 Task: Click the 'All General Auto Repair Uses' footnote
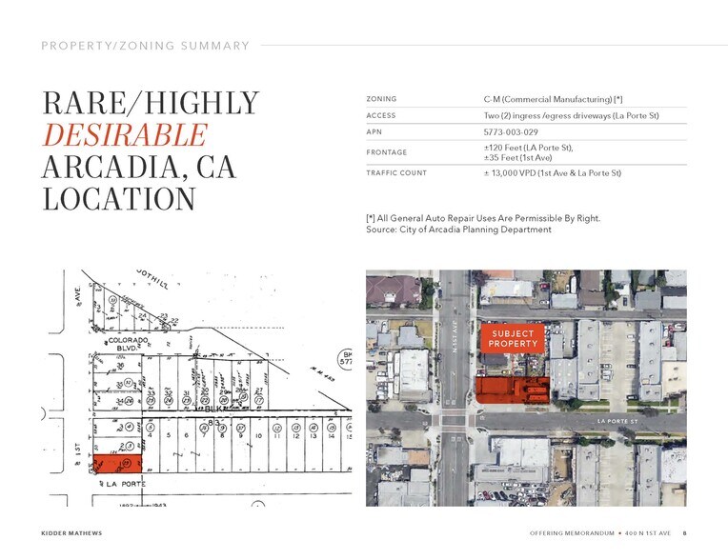click(x=483, y=218)
